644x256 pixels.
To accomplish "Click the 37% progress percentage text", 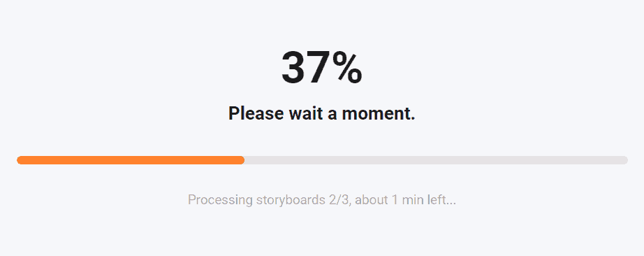I will coord(321,68).
